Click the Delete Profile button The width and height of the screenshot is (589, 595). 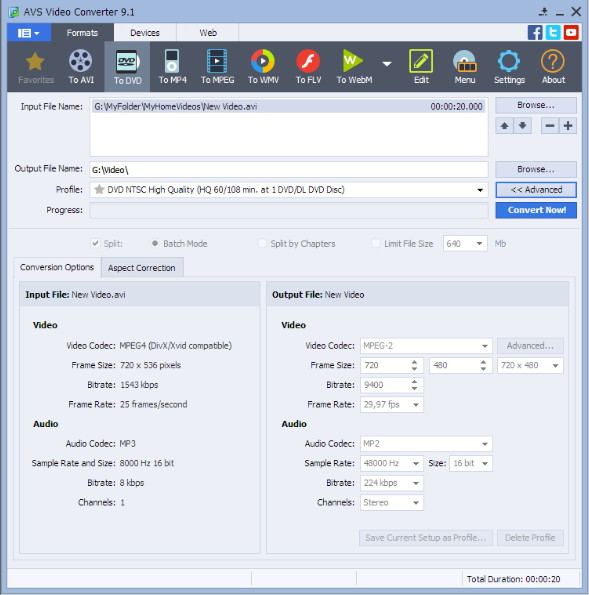pos(530,538)
